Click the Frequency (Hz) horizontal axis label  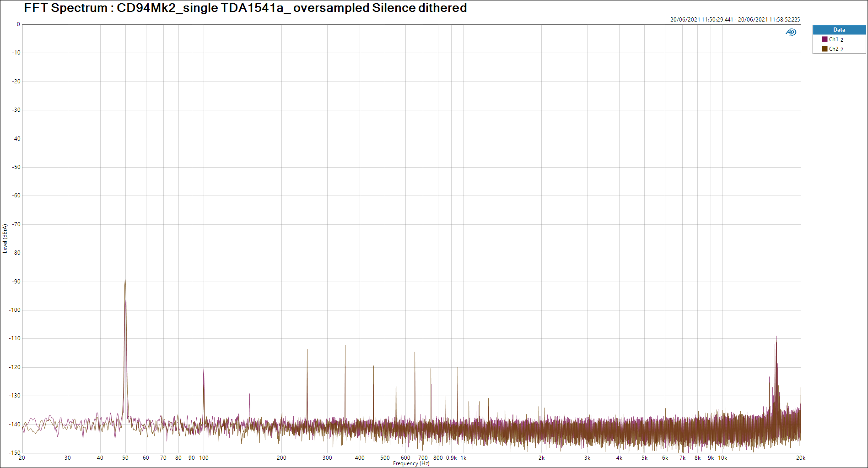tap(411, 464)
